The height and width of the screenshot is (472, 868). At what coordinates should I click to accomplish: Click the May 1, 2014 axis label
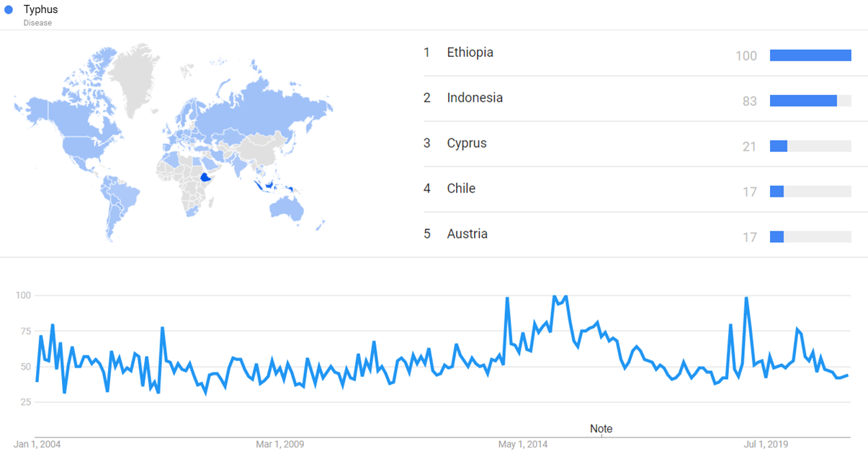click(523, 445)
